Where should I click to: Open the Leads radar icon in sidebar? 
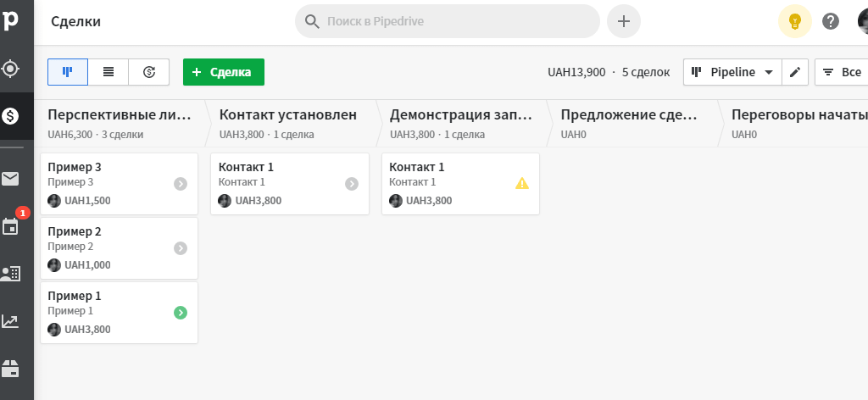point(10,69)
